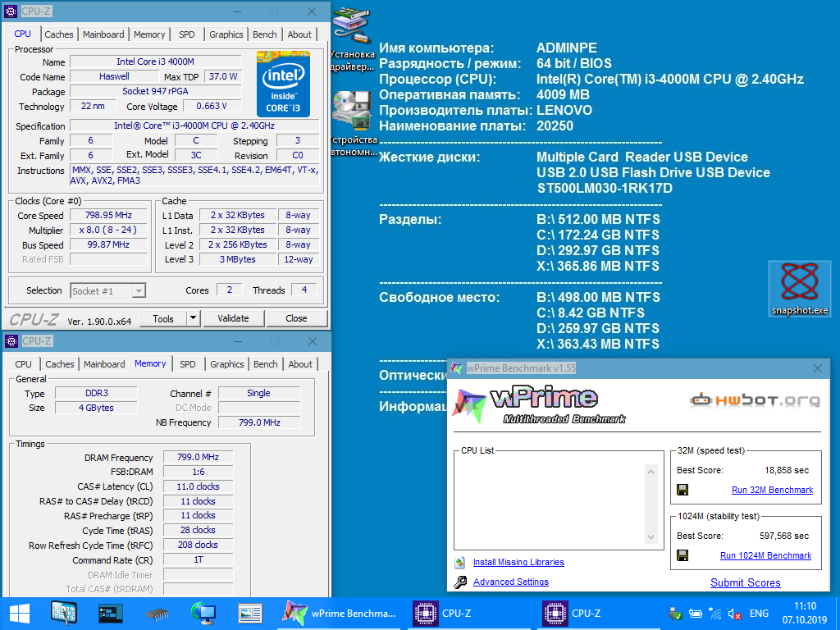Click the Validate button in CPU-Z
840x630 pixels.
click(x=233, y=318)
